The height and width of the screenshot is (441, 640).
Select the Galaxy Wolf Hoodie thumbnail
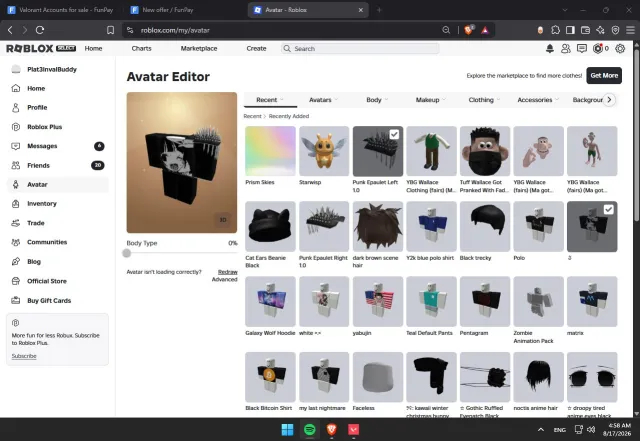click(x=270, y=301)
